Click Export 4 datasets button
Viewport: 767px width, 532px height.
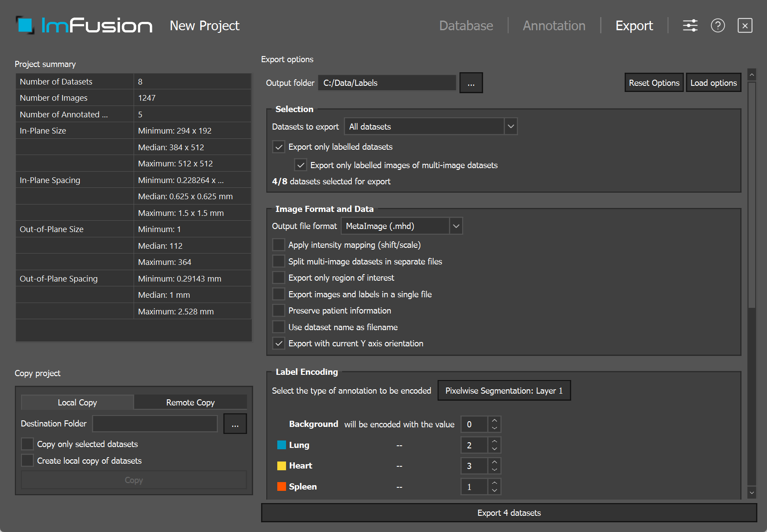click(509, 513)
